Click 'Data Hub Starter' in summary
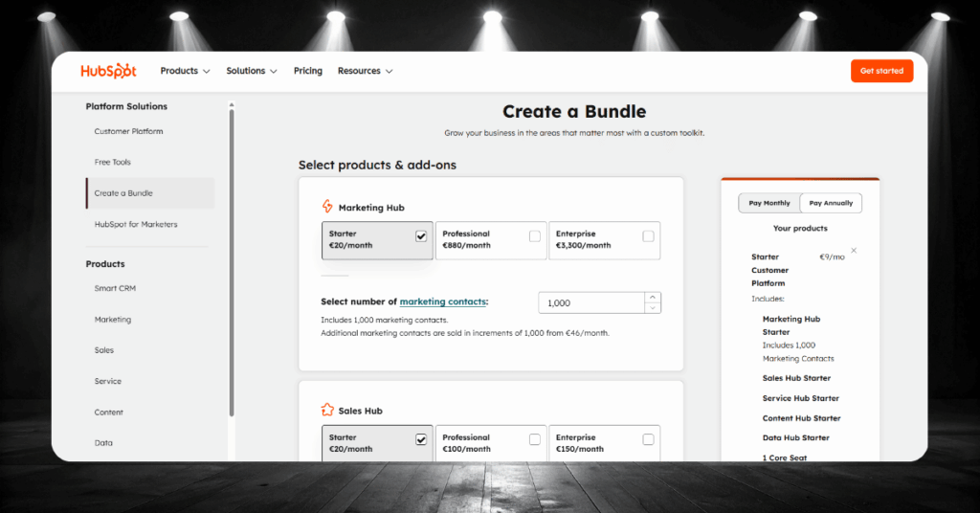The width and height of the screenshot is (980, 513). tap(795, 438)
